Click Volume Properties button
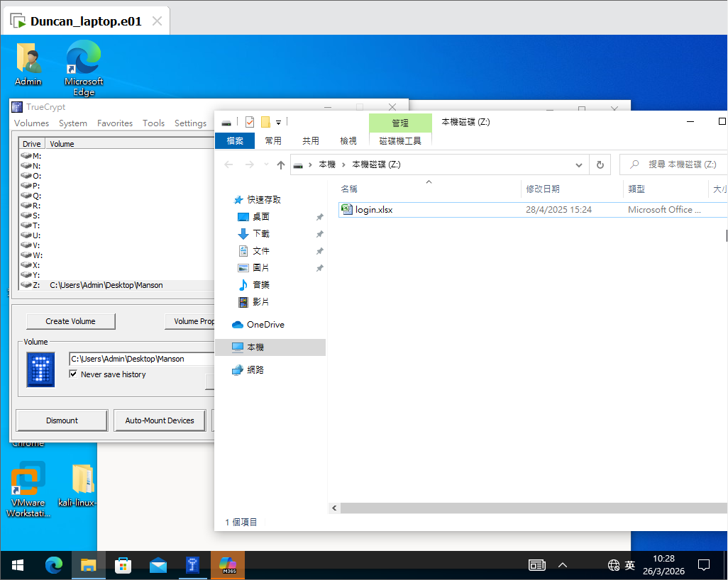 190,321
